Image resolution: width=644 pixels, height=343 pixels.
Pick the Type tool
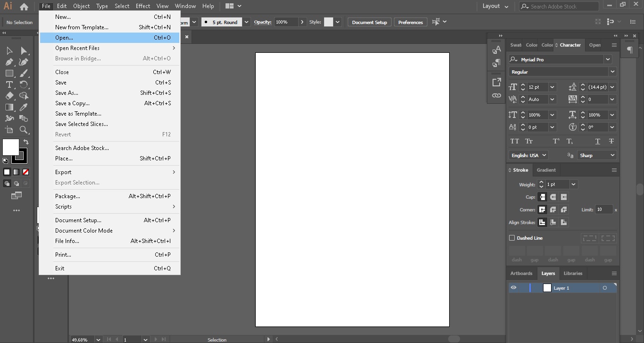[x=9, y=84]
